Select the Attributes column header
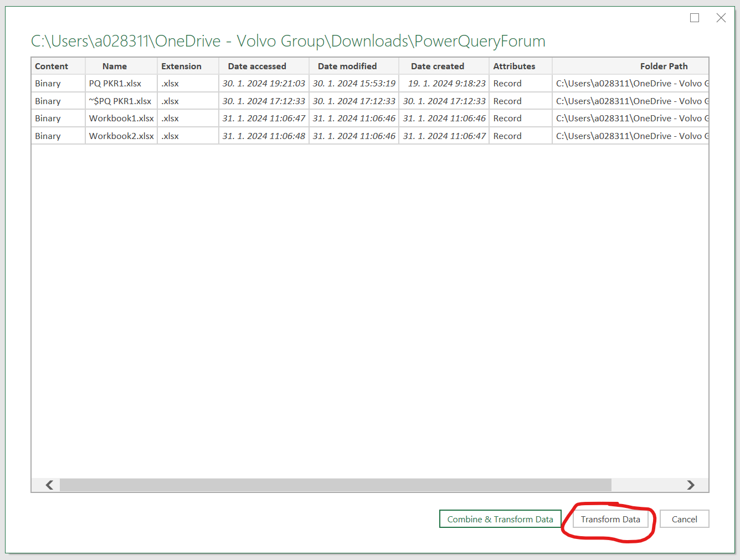Viewport: 740px width, 560px height. tap(521, 66)
